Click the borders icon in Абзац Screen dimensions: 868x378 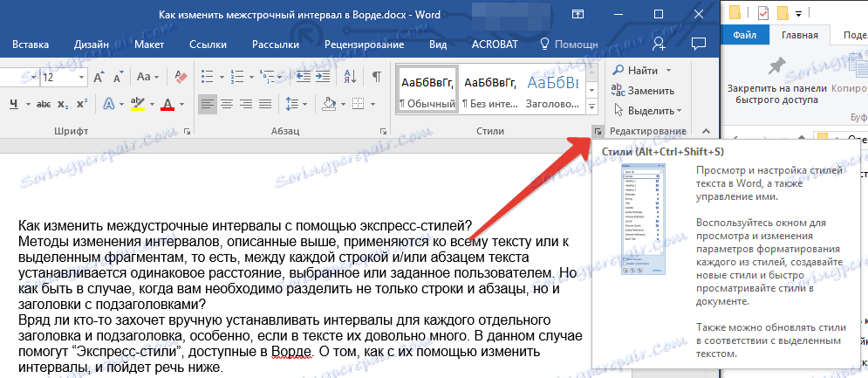click(359, 103)
